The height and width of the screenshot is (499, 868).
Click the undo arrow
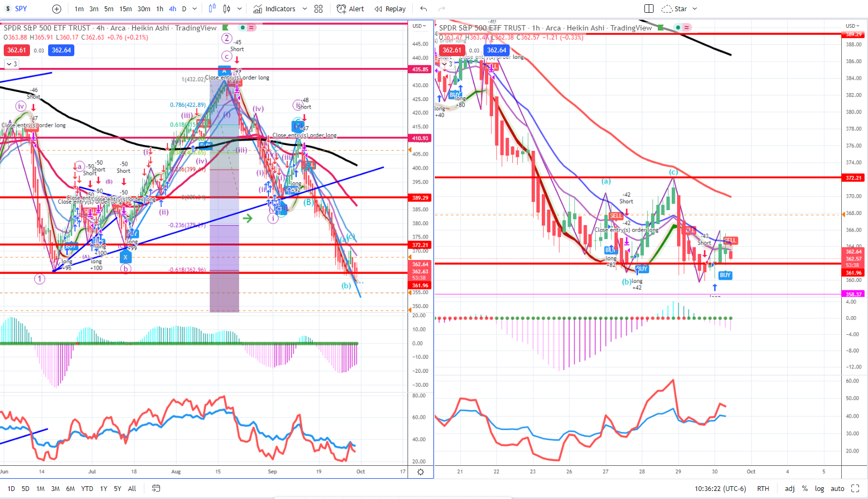424,9
